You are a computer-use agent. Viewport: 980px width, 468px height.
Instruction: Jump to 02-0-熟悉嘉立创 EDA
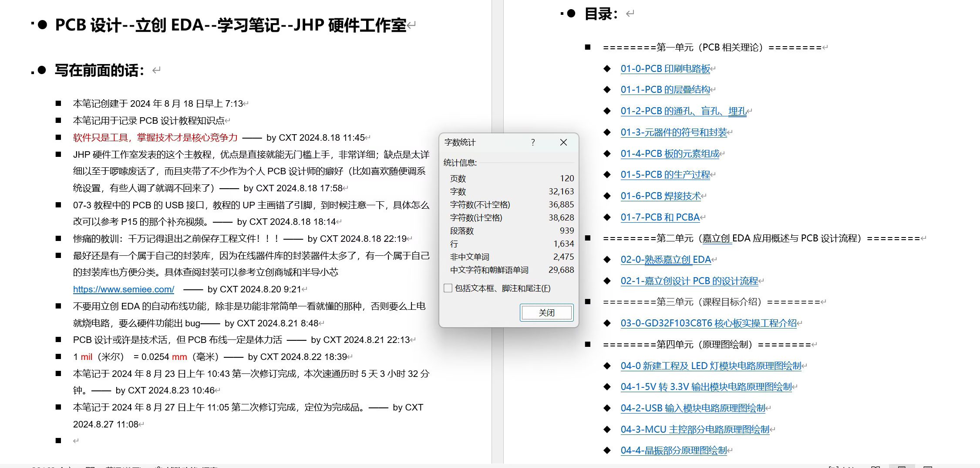point(666,260)
